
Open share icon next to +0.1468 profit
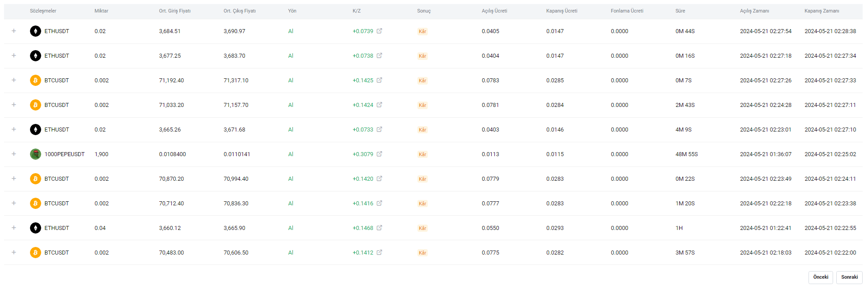(379, 228)
